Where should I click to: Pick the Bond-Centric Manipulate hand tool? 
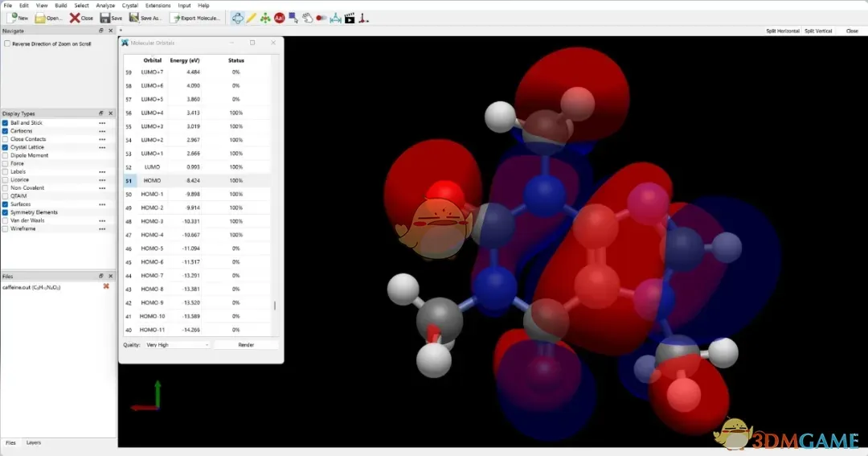(307, 18)
